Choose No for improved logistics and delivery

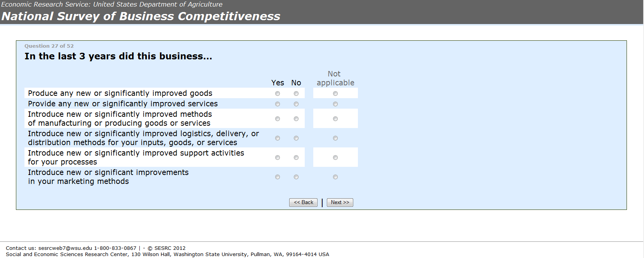[x=296, y=138]
